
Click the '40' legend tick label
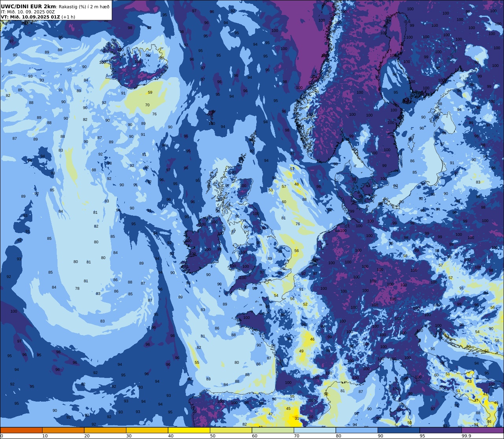(x=170, y=436)
